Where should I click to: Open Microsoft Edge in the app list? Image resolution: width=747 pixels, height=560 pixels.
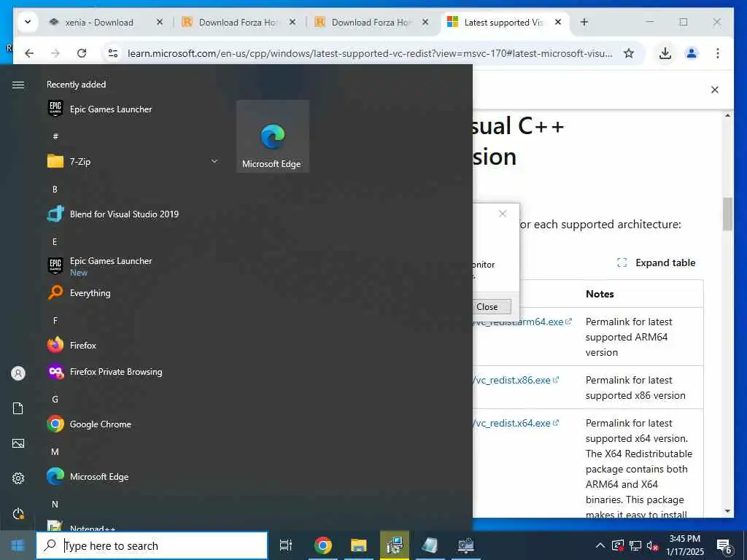pos(88,477)
